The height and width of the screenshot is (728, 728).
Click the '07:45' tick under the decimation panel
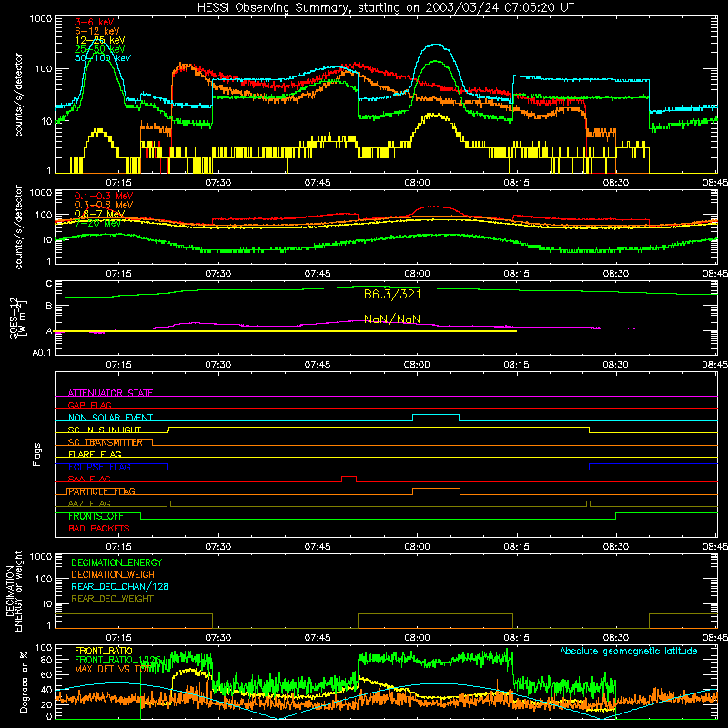click(x=318, y=638)
